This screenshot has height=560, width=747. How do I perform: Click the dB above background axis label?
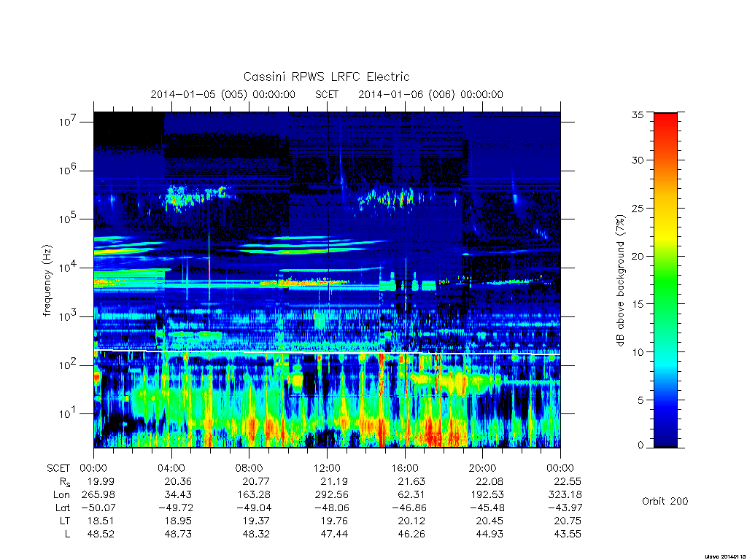(620, 280)
